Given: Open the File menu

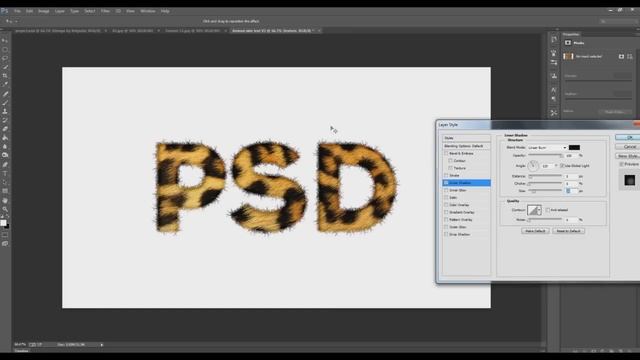Looking at the screenshot, I should 18,11.
